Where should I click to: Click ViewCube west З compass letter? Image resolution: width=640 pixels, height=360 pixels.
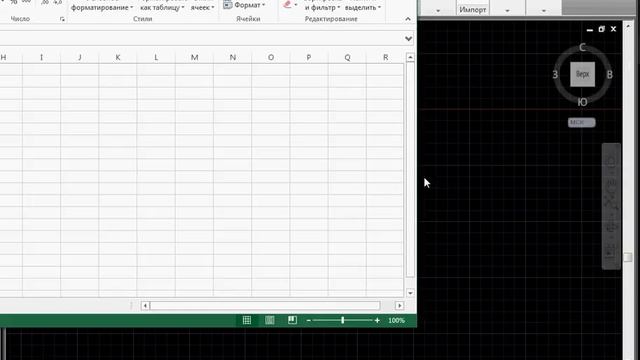pos(555,75)
